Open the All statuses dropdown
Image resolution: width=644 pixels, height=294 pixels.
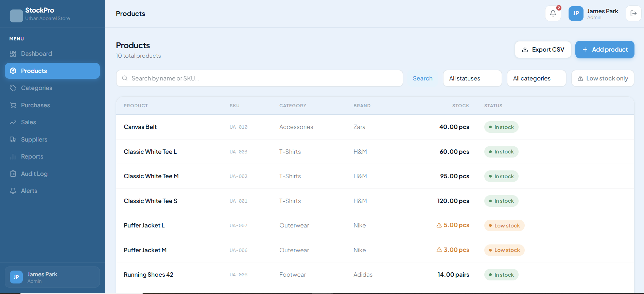(472, 78)
